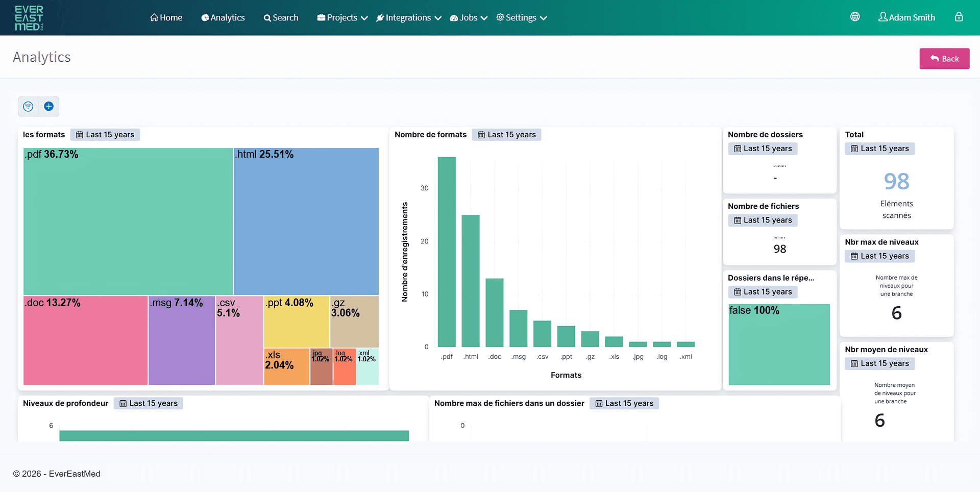Open date filter for Nbr moyen de niveaux
980x492 pixels.
coord(880,363)
